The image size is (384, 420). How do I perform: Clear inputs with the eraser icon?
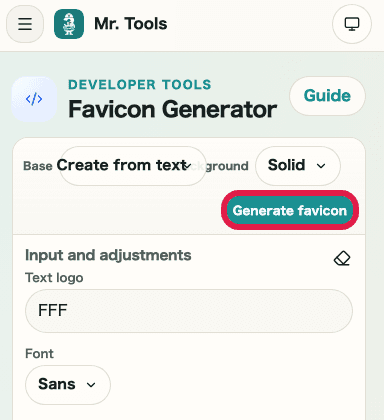[x=342, y=258]
